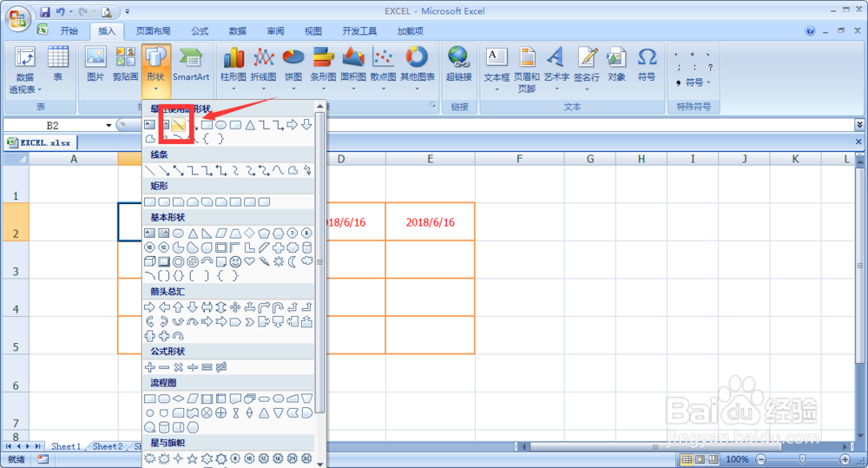Switch to Page Break Preview in status bar
The height and width of the screenshot is (468, 868).
click(x=713, y=459)
